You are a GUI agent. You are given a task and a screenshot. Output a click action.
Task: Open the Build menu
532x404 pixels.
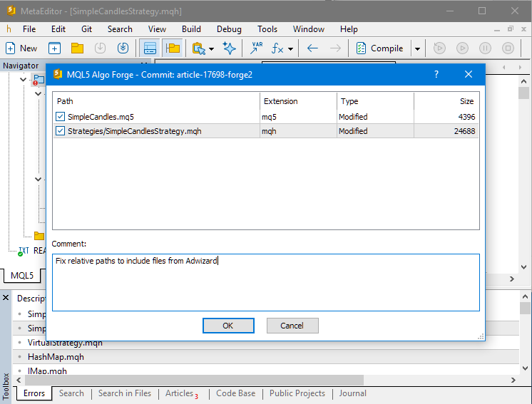pos(191,29)
